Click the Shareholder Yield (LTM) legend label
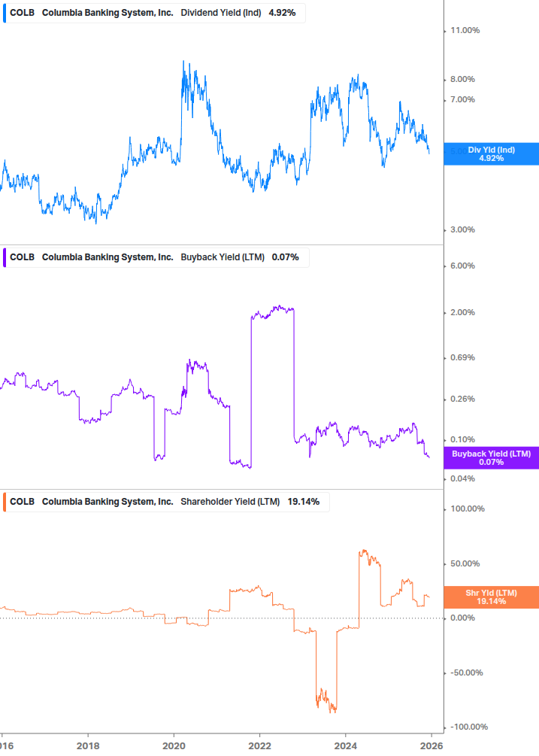 point(230,502)
